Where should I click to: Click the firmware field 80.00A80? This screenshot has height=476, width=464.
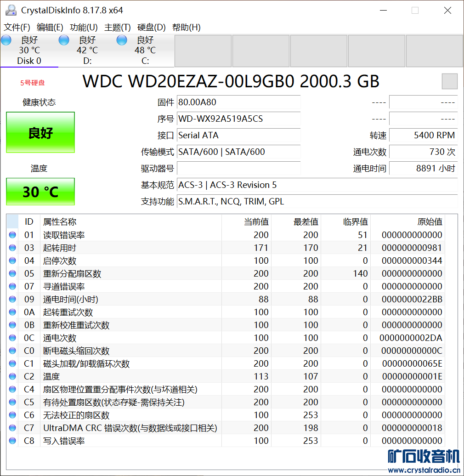pyautogui.click(x=238, y=102)
